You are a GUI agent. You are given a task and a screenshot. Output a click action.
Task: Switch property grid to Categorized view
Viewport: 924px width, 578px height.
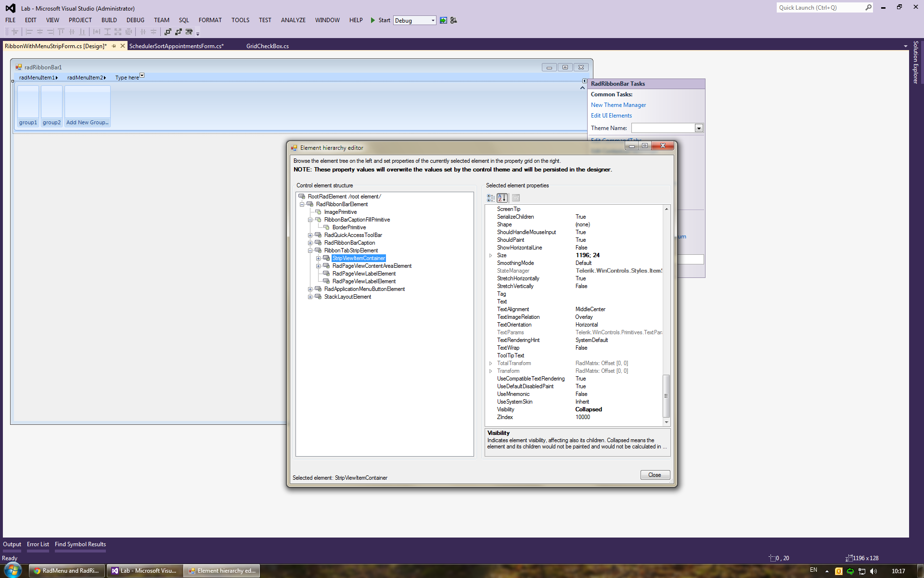[490, 198]
